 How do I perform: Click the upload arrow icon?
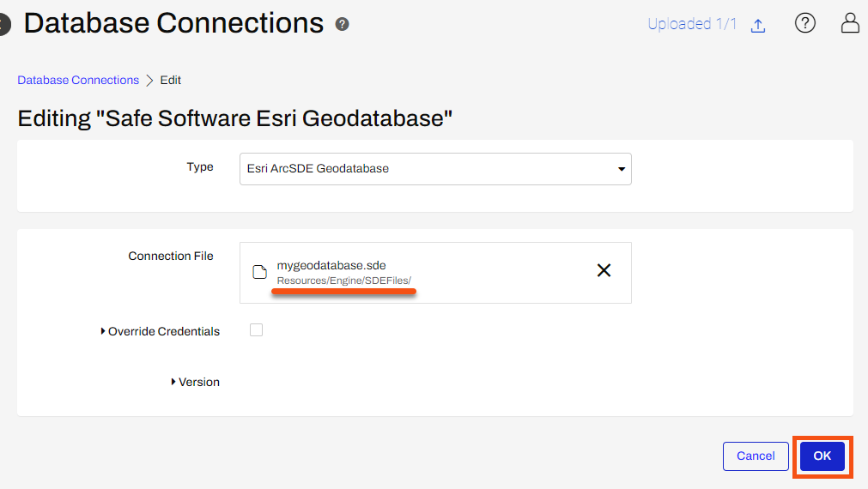(758, 25)
